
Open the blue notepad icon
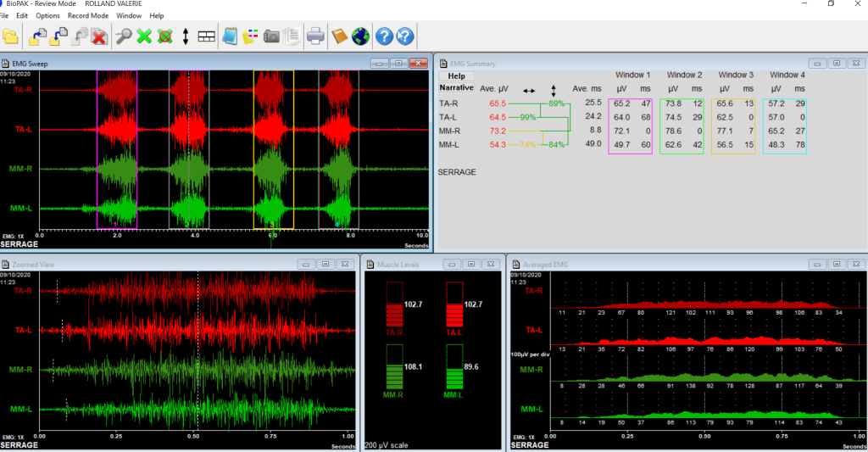(x=230, y=36)
